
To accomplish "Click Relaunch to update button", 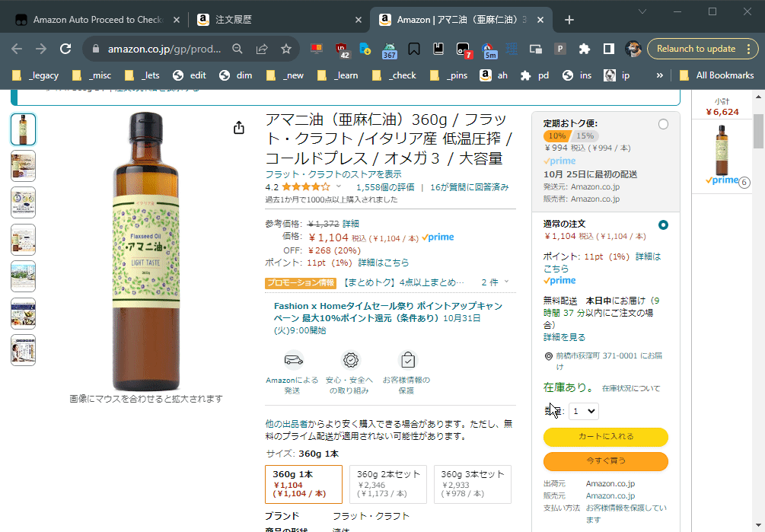I will coord(696,49).
